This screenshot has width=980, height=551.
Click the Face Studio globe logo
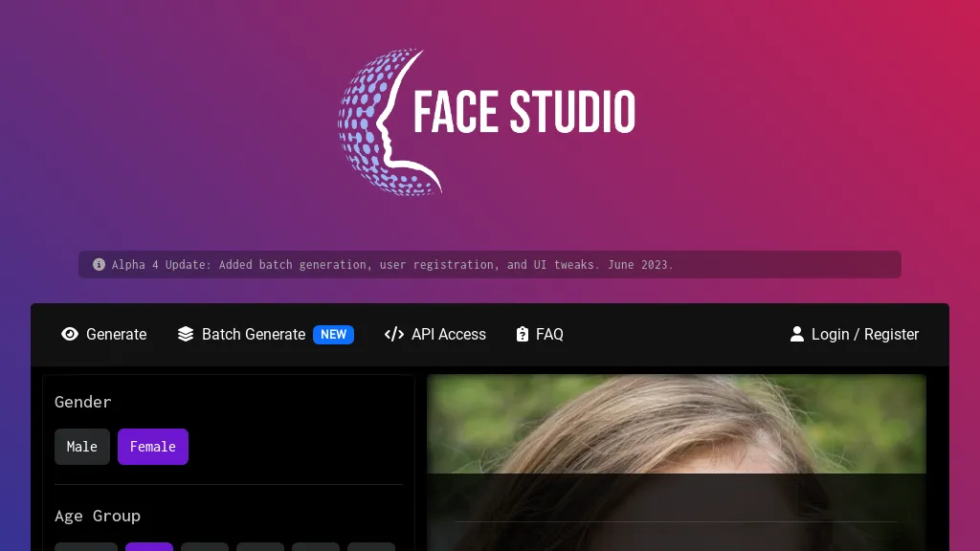(389, 121)
